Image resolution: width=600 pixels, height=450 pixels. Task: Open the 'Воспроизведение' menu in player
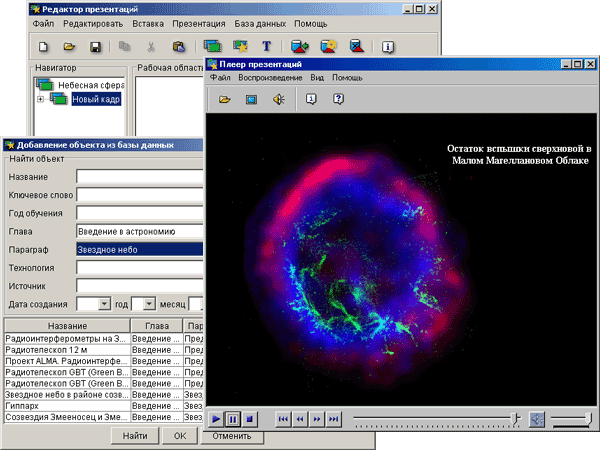tap(270, 77)
